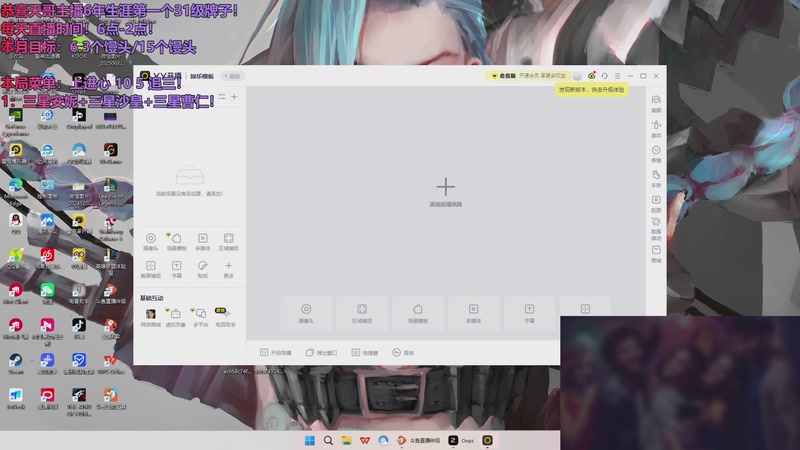Select League of Legends desktop icon
Image resolution: width=800 pixels, height=450 pixels.
[x=110, y=192]
